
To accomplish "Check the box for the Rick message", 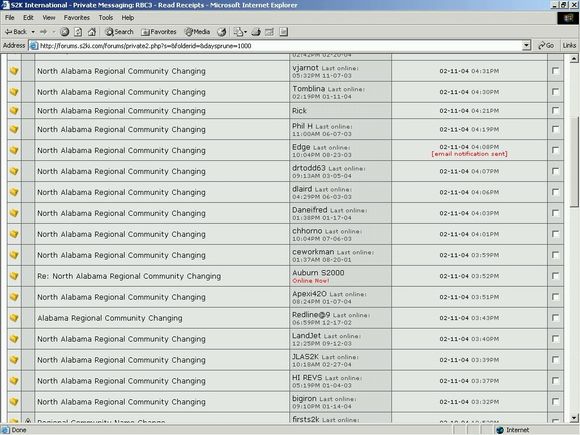I will click(x=555, y=110).
